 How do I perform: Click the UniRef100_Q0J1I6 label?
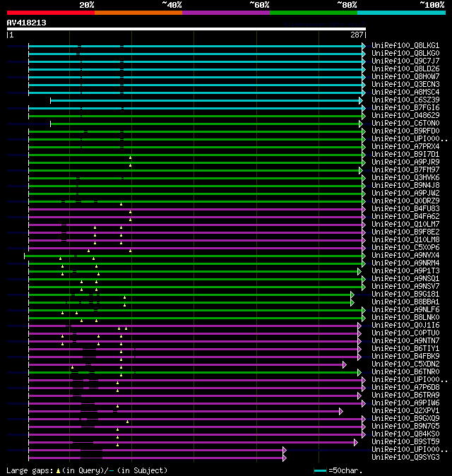[x=405, y=326]
